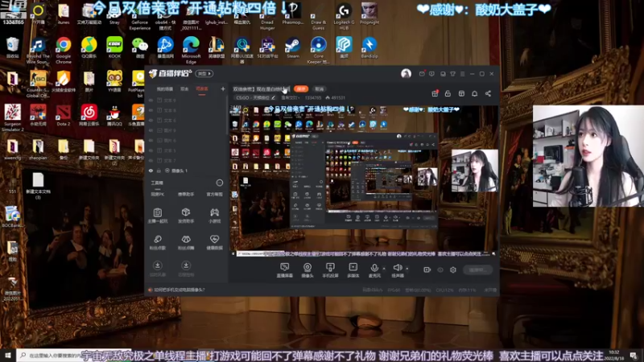644x362 pixels.
Task: Open the mail icon in the title bar
Action: (x=422, y=74)
